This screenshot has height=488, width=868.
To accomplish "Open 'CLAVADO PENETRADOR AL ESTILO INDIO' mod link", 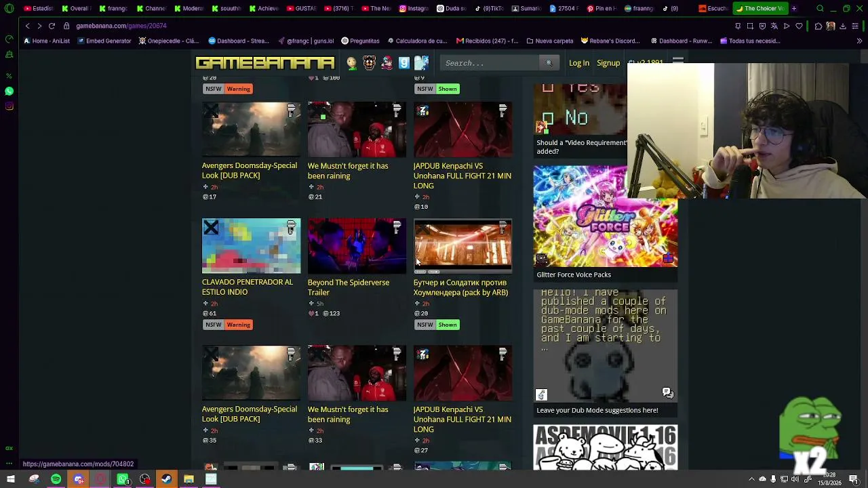I will click(248, 287).
